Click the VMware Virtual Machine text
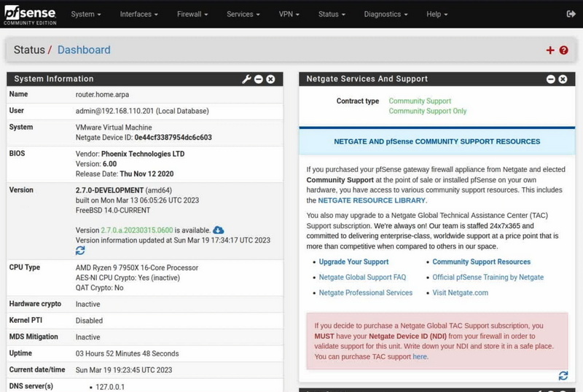 pos(114,128)
